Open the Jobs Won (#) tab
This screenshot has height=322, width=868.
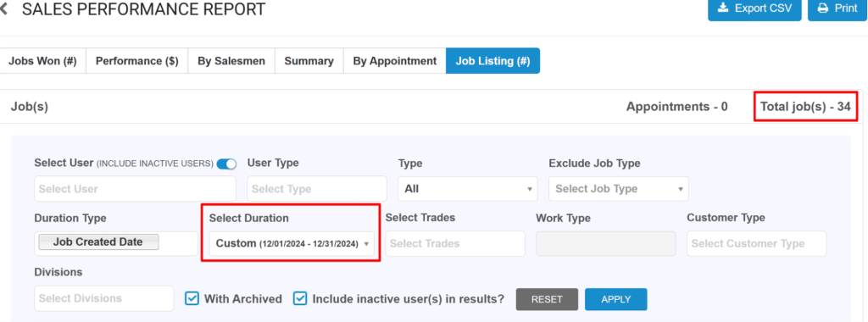[x=42, y=61]
